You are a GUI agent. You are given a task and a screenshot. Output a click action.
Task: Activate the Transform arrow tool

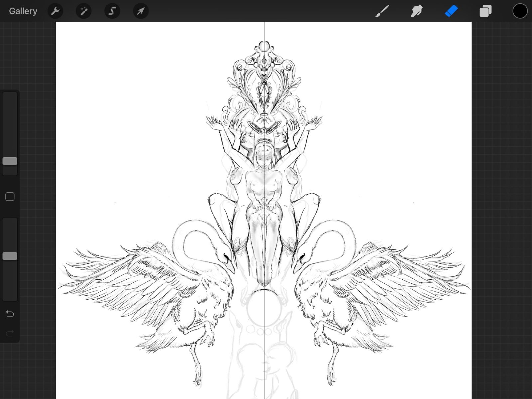pyautogui.click(x=141, y=11)
